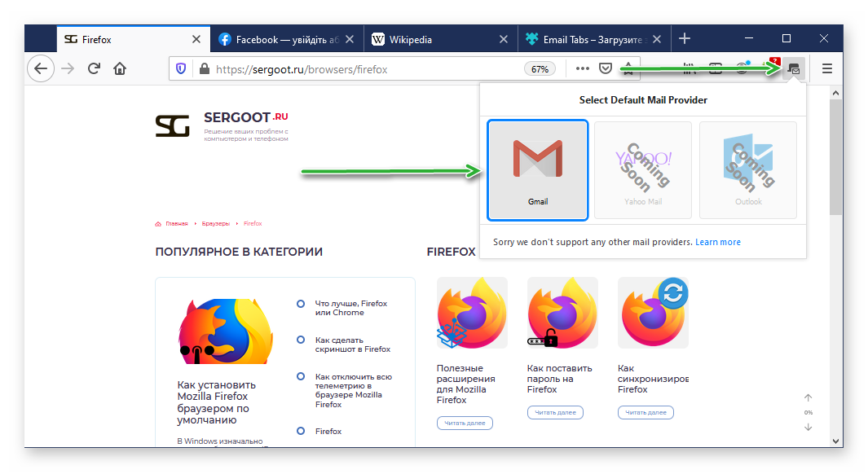The height and width of the screenshot is (474, 868).
Task: Open 'Как установить Mozilla Firefox браузером' article
Action: [217, 402]
